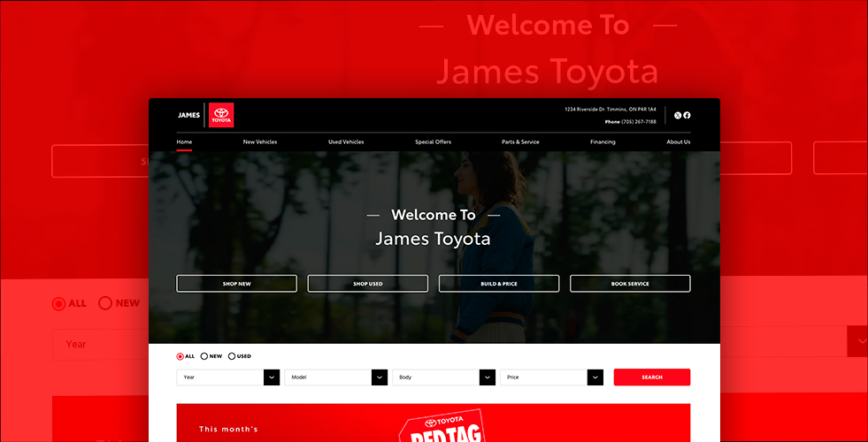Click the "James Toyota" hero title
This screenshot has height=442, width=868.
(433, 239)
